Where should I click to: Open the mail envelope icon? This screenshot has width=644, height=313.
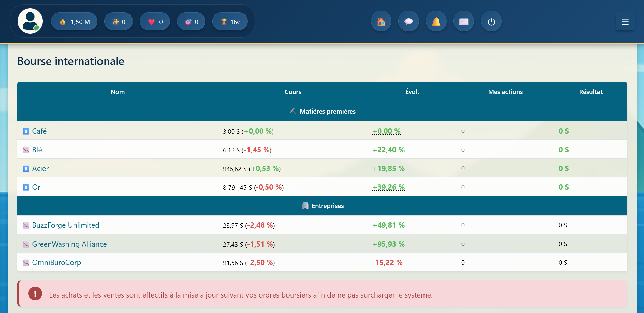point(464,22)
